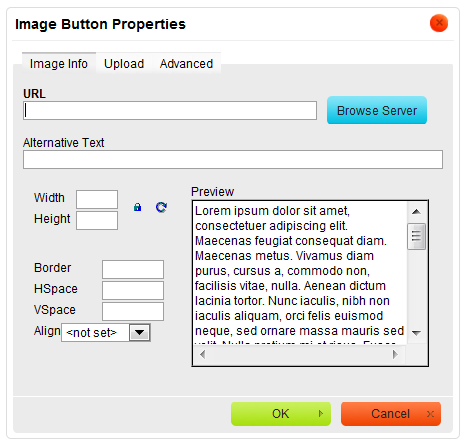The image size is (466, 444).
Task: Click the Width input box
Action: click(97, 199)
